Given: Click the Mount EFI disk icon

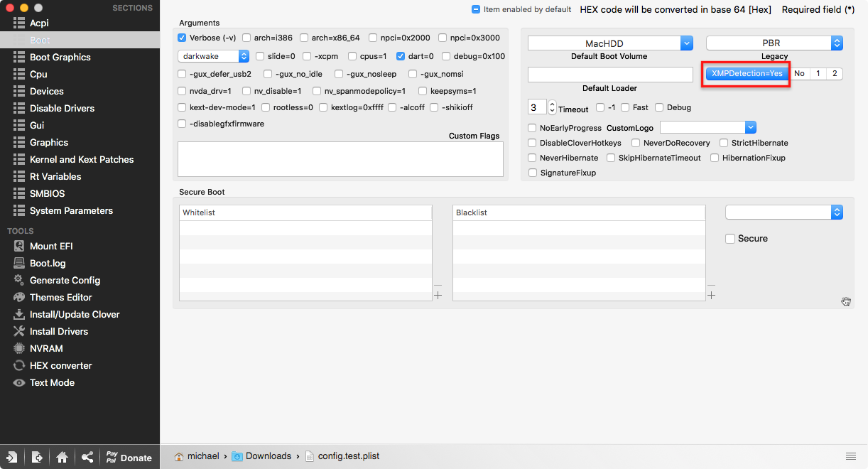Looking at the screenshot, I should point(18,246).
